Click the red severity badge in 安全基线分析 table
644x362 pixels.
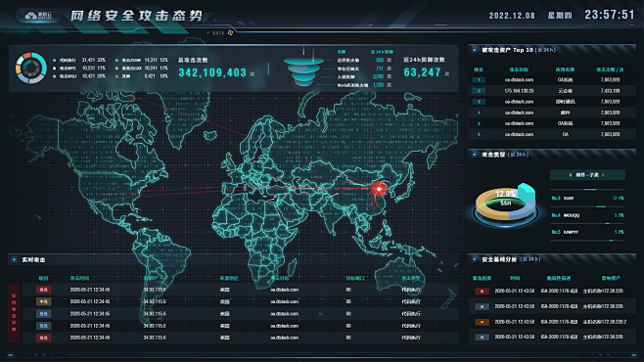[x=482, y=291]
